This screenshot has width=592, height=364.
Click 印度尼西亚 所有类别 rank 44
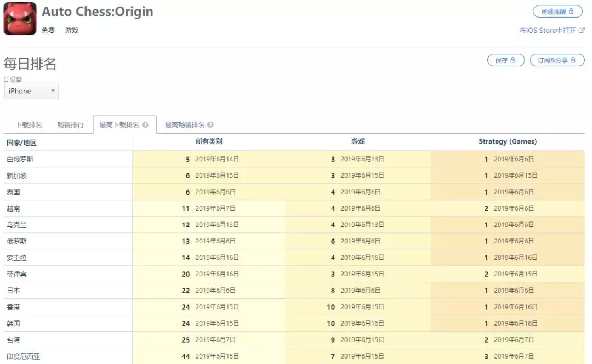(186, 356)
